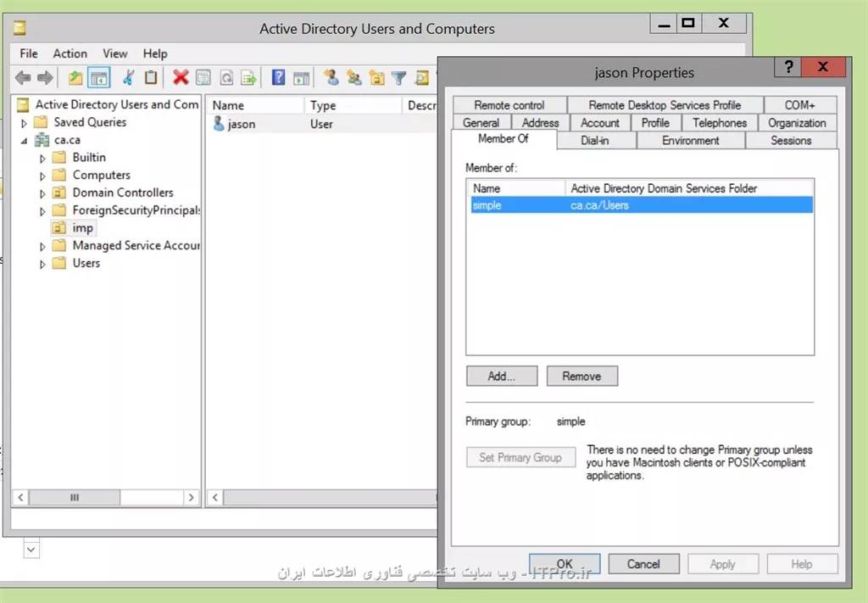Click the question mark in jason Properties title
Screen dimensions: 868x603
[788, 67]
